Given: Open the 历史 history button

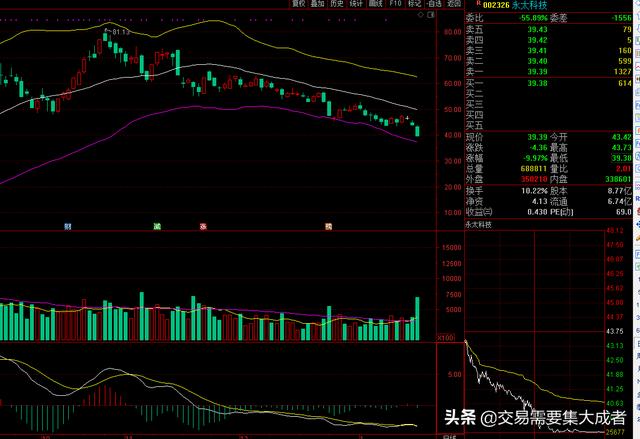Looking at the screenshot, I should 337,4.
